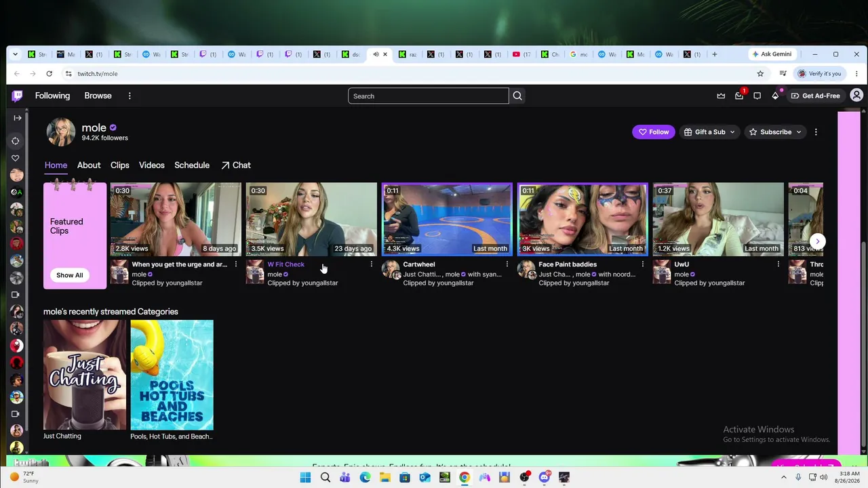Viewport: 868px width, 488px height.
Task: Open Chrome three-dot menu
Action: (856, 73)
